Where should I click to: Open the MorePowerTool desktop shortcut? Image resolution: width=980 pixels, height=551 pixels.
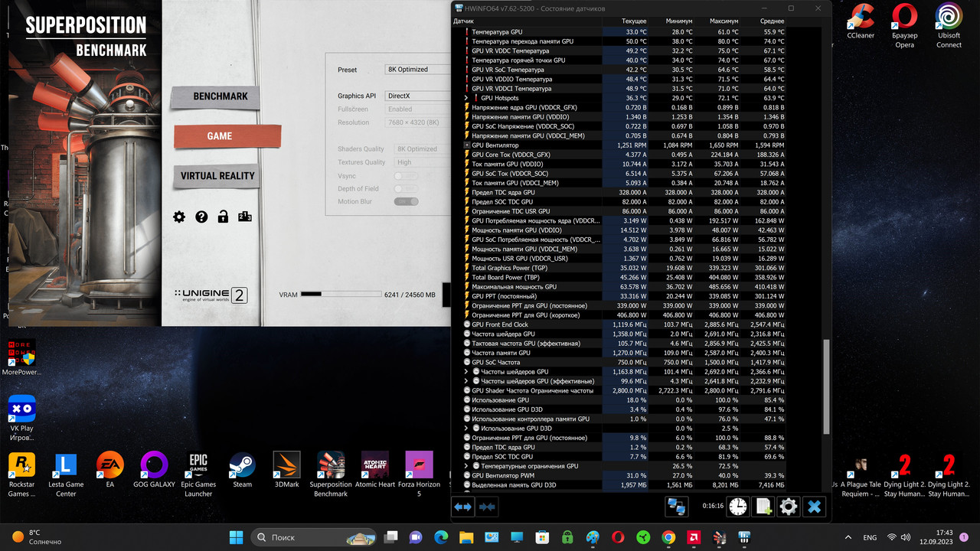(x=21, y=358)
